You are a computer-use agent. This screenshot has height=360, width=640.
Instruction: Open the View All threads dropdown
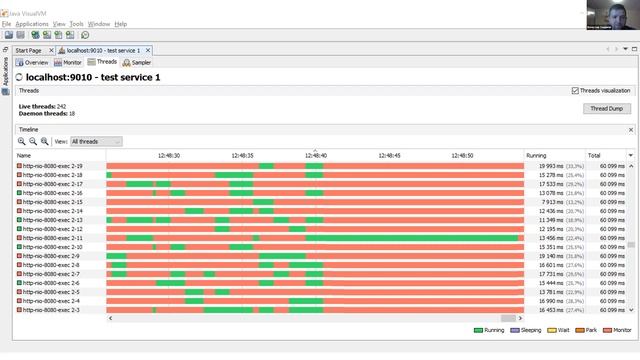click(x=96, y=142)
